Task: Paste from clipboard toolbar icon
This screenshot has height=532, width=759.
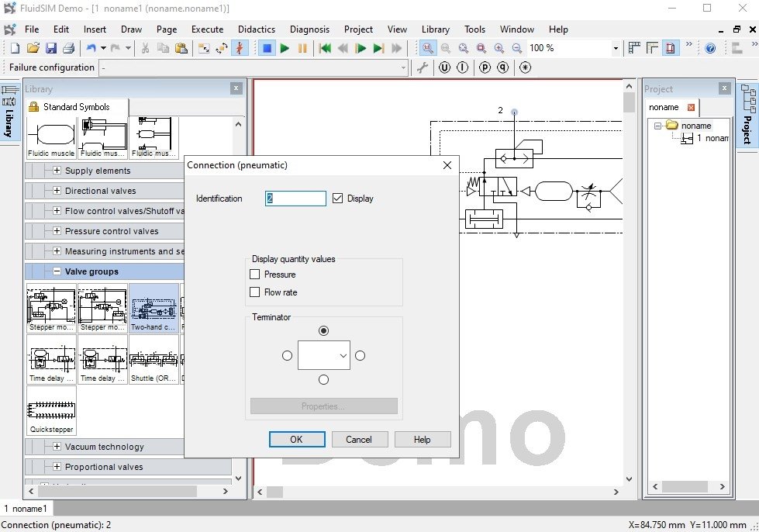Action: 181,48
